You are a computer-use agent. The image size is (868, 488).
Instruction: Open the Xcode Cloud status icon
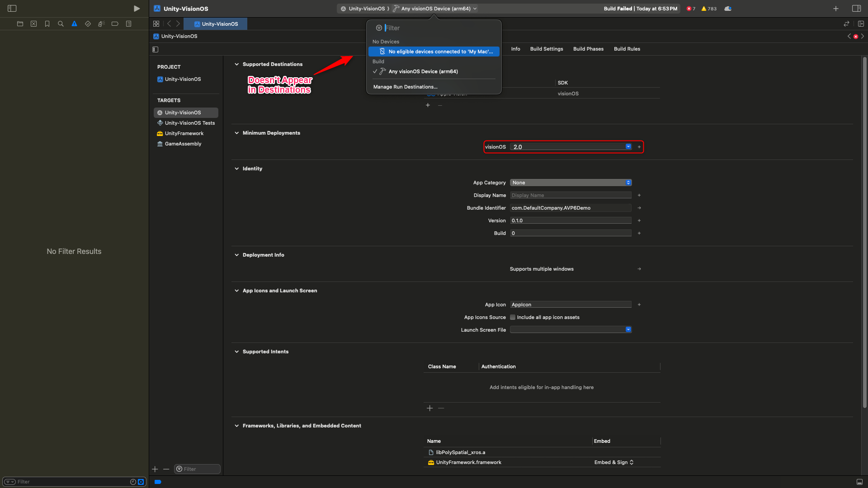coord(728,9)
